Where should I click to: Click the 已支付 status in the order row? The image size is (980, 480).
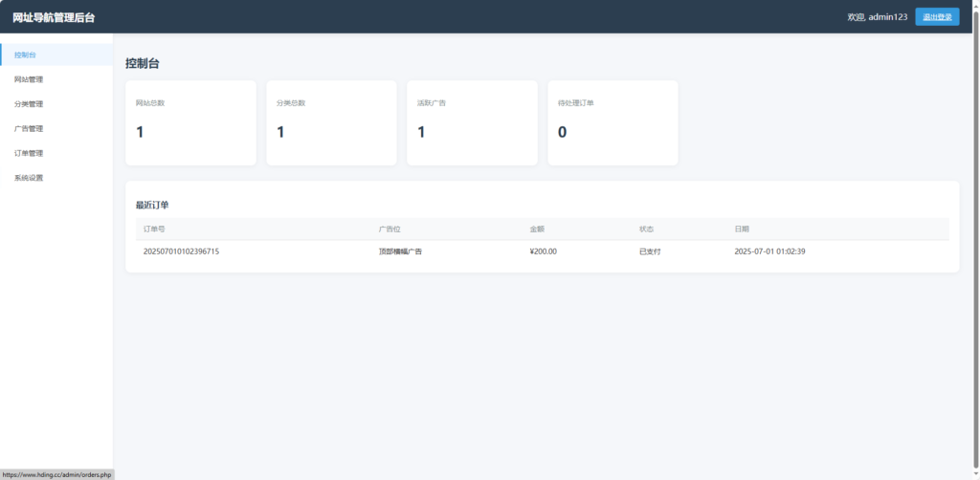[650, 251]
